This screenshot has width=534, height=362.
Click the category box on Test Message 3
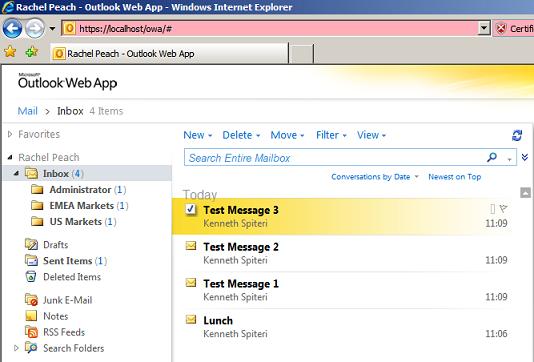(492, 208)
